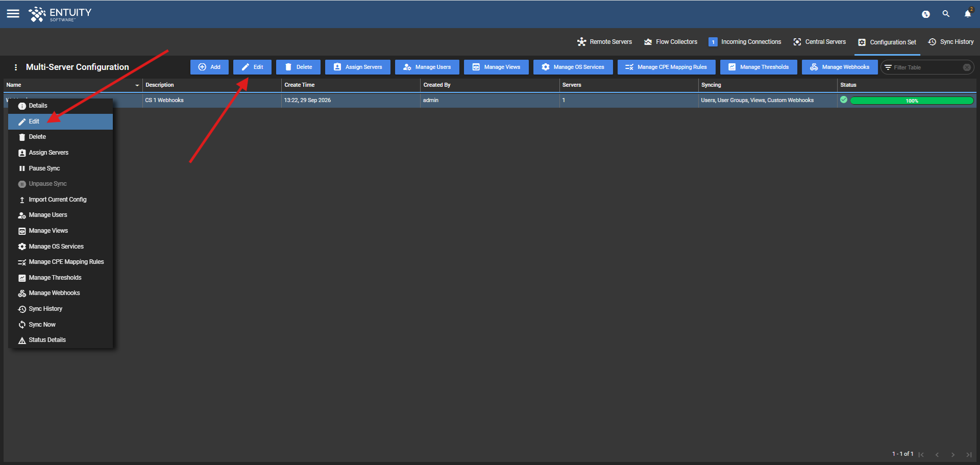Image resolution: width=980 pixels, height=465 pixels.
Task: Click the Delete toolbar button
Action: click(298, 67)
